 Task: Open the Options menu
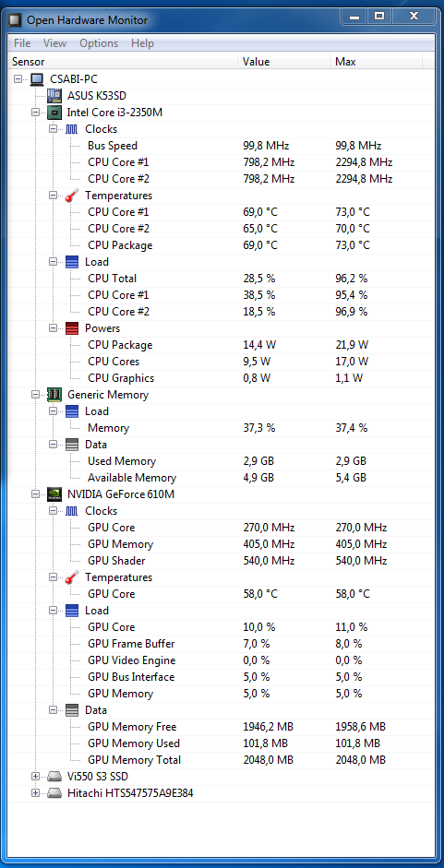[99, 43]
